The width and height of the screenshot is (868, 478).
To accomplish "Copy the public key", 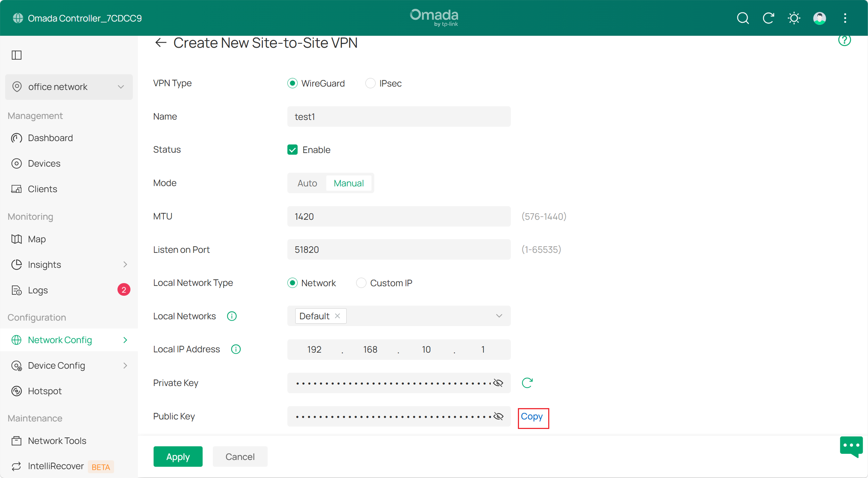I will tap(532, 416).
